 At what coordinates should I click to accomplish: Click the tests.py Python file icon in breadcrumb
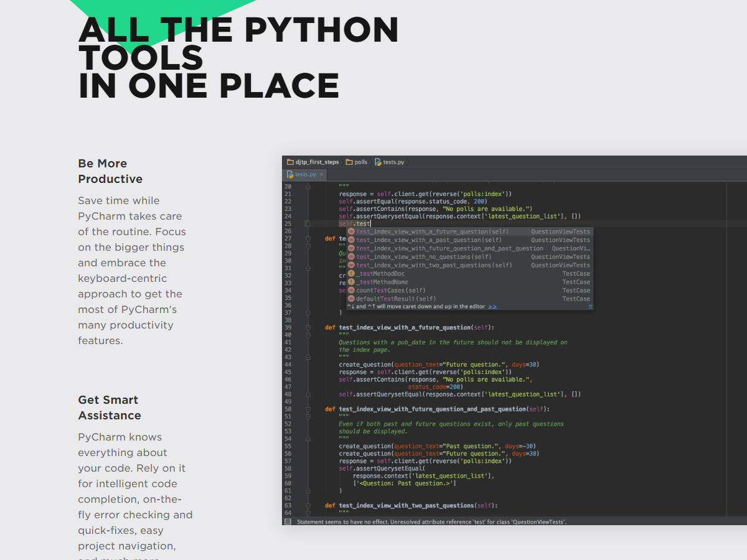click(x=378, y=162)
